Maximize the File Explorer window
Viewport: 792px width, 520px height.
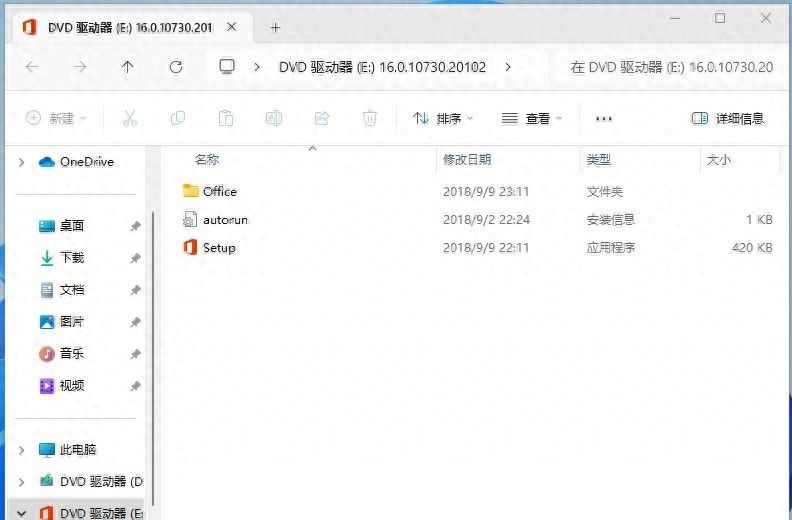pyautogui.click(x=720, y=18)
